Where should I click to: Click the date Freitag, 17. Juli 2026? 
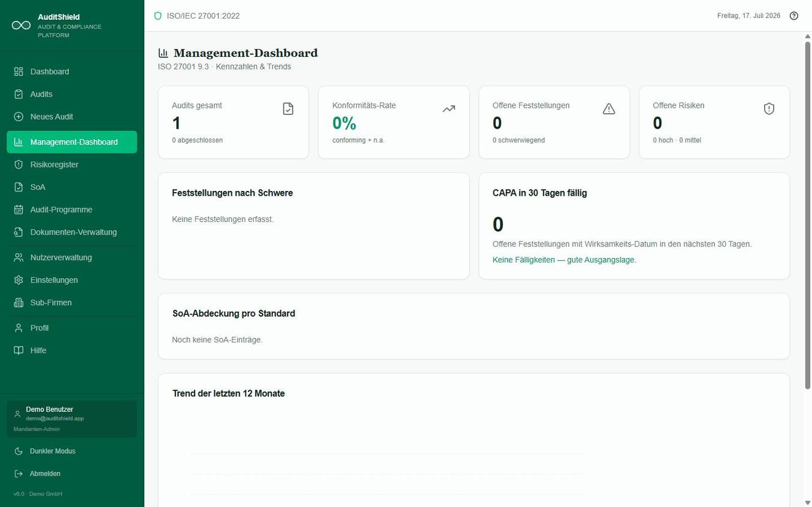pos(749,16)
